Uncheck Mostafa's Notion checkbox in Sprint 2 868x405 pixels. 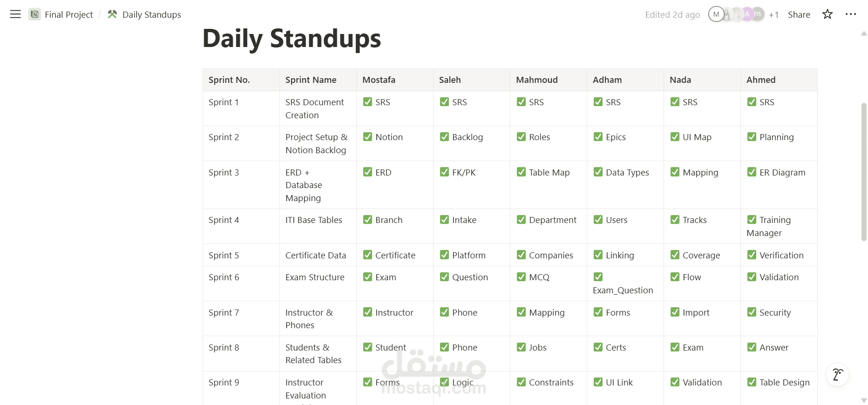coord(367,137)
